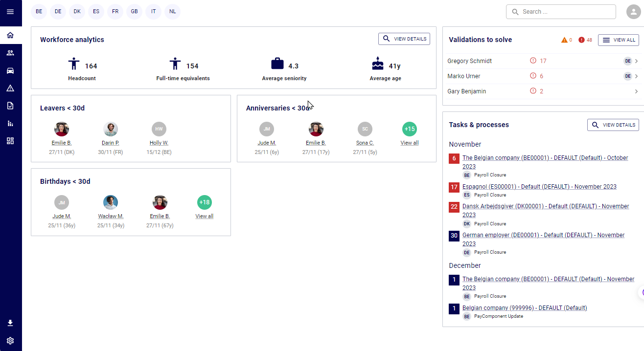
Task: Select the People icon in the sidebar
Action: coord(10,53)
